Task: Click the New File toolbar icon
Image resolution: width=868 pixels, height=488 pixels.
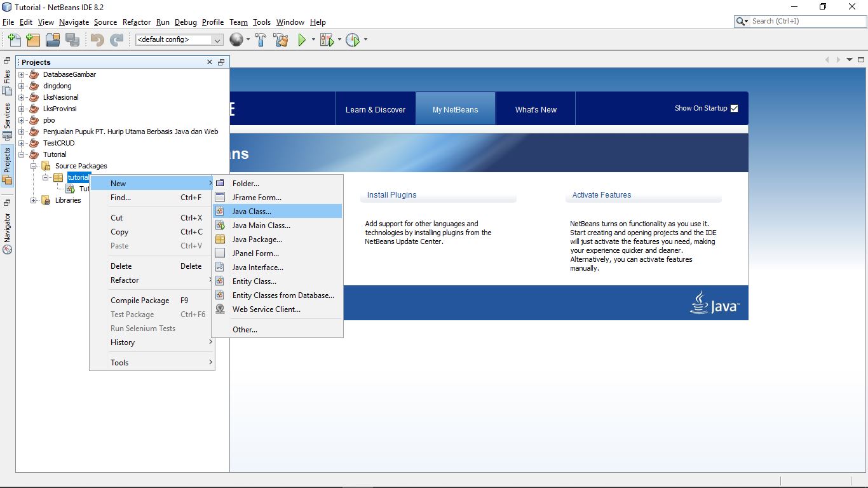Action: point(14,39)
